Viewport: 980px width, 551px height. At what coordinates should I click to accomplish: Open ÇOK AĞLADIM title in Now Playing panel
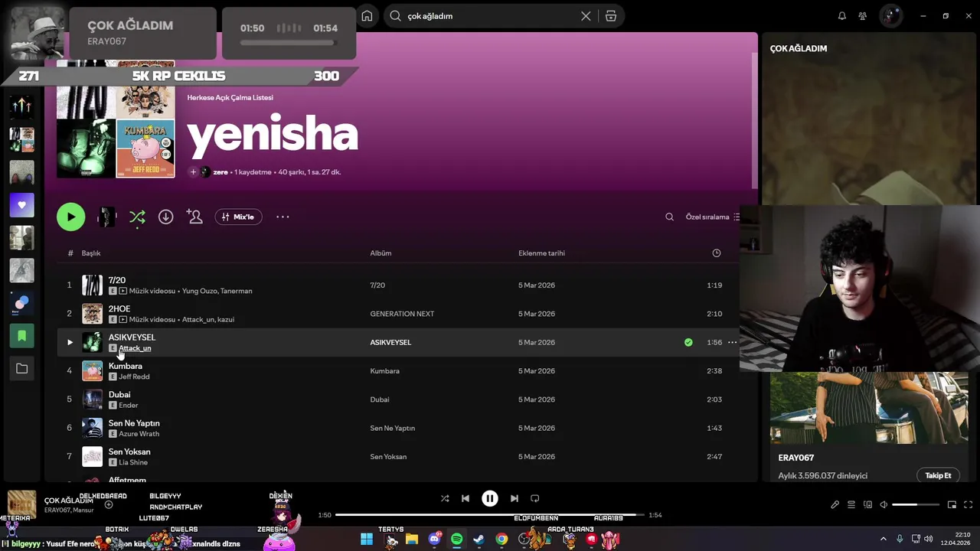[x=799, y=48]
